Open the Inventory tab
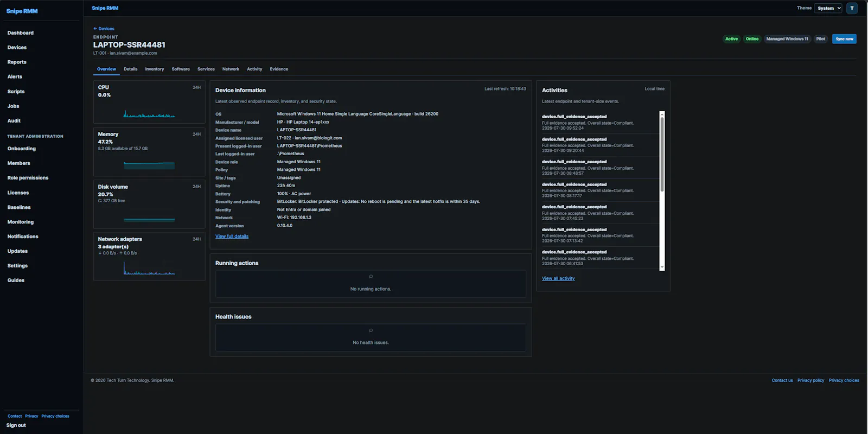868x434 pixels. point(155,69)
